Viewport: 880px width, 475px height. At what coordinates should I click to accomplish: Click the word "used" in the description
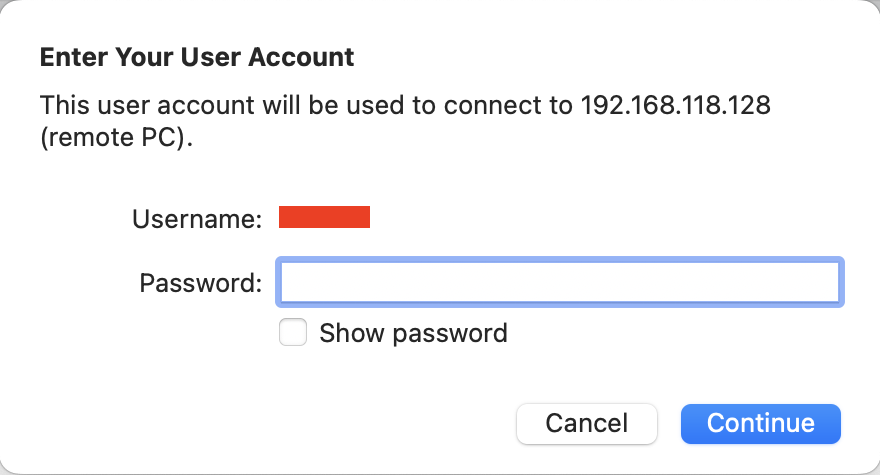(369, 105)
